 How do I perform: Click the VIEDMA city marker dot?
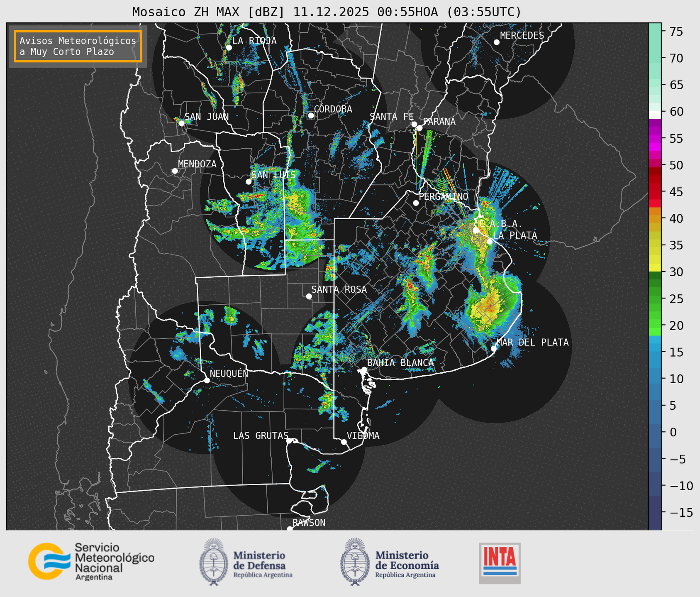coord(344,442)
